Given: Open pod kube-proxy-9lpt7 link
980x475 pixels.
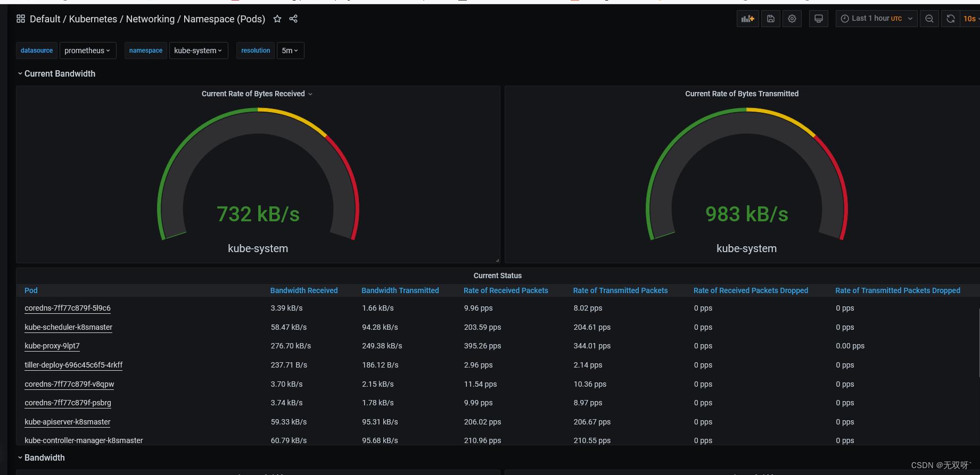Looking at the screenshot, I should point(52,346).
